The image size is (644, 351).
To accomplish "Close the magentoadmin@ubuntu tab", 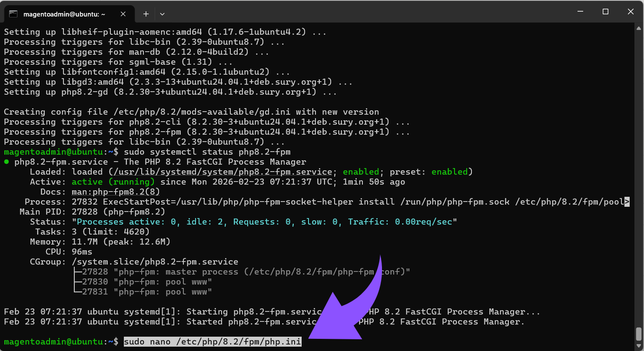I will (x=123, y=13).
